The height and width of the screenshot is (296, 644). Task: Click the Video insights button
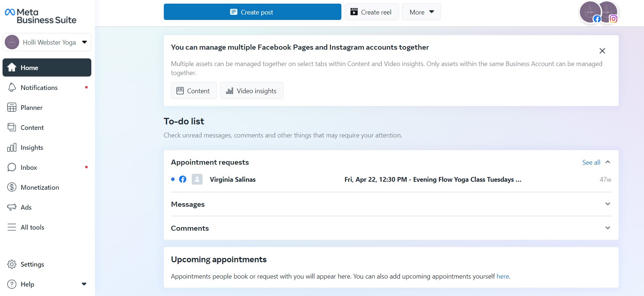(x=252, y=91)
